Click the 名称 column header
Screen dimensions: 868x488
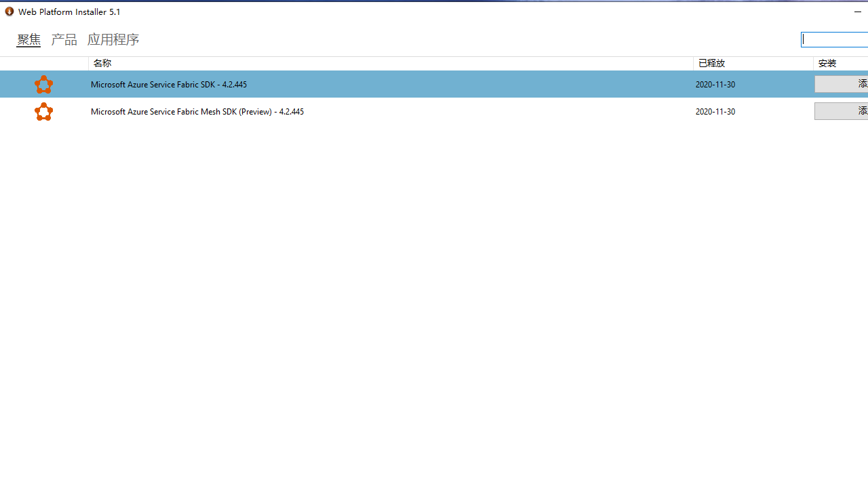102,63
